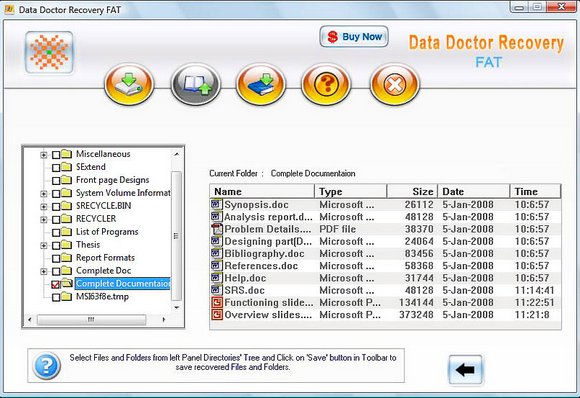
Task: Click the Exit toolbar icon with X
Action: pyautogui.click(x=395, y=84)
